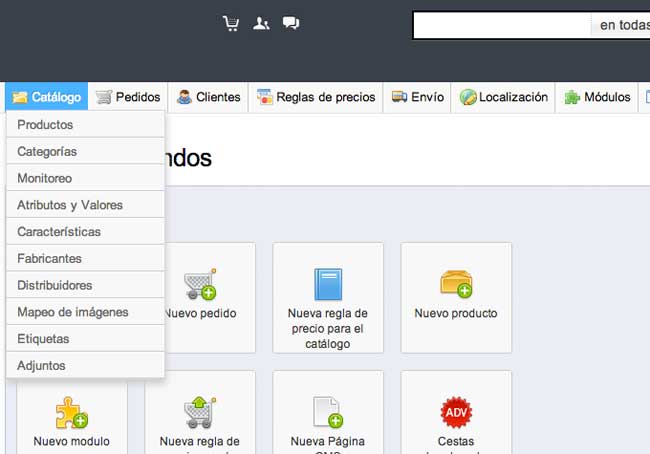Viewport: 650px width, 454px height.
Task: Choose Distribuidores menu entry
Action: [85, 285]
